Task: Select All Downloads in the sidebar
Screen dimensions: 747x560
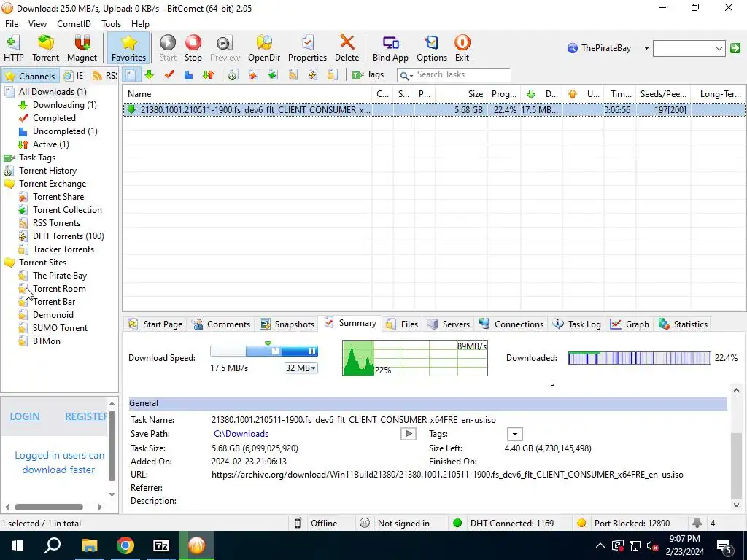Action: point(53,91)
